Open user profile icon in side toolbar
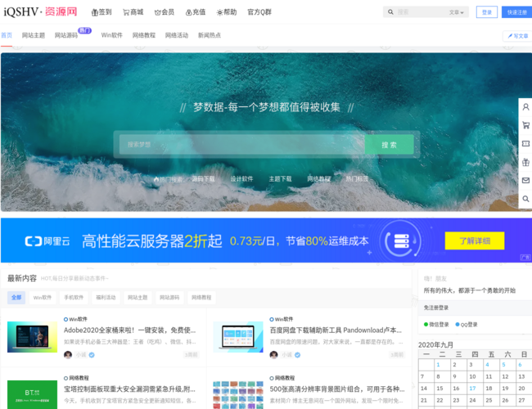This screenshot has height=409, width=532. 525,107
